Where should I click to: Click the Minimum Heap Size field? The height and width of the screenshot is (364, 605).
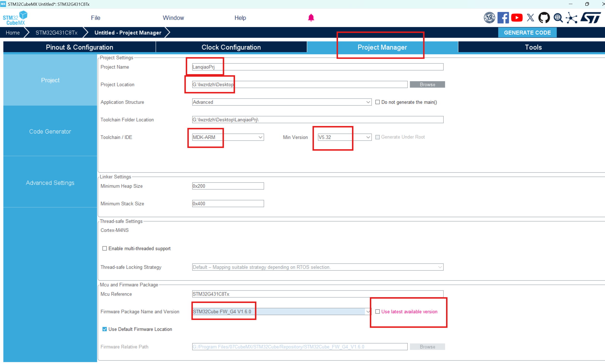(x=228, y=186)
